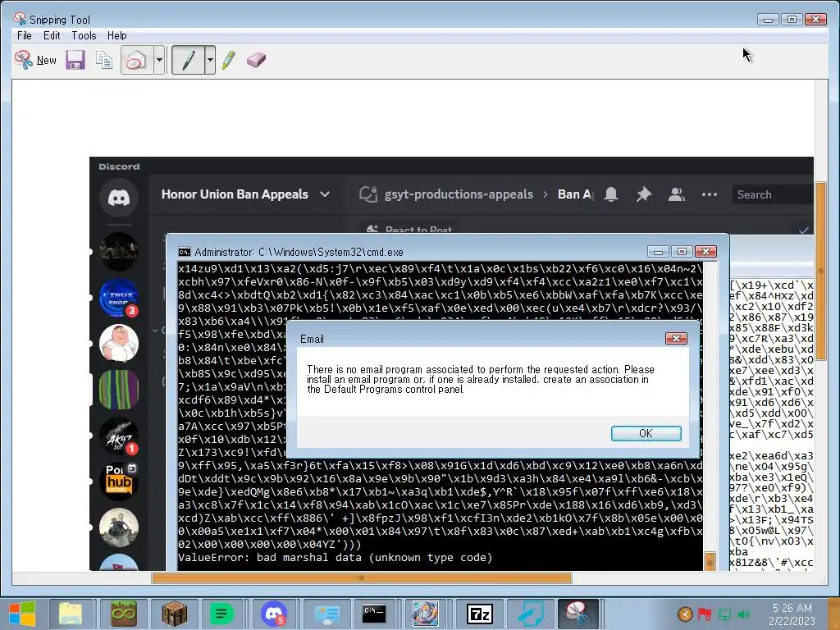840x630 pixels.
Task: Open File Explorer from the taskbar
Action: click(71, 614)
